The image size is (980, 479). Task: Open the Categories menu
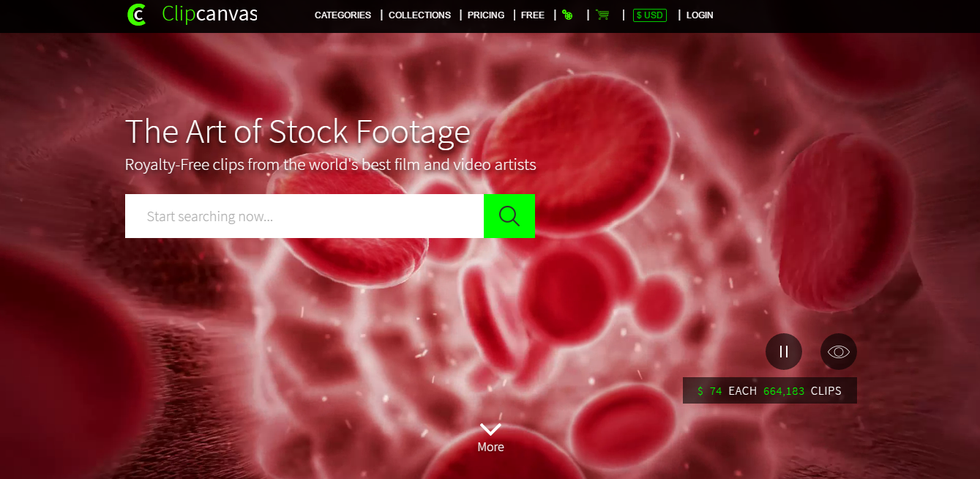tap(343, 15)
